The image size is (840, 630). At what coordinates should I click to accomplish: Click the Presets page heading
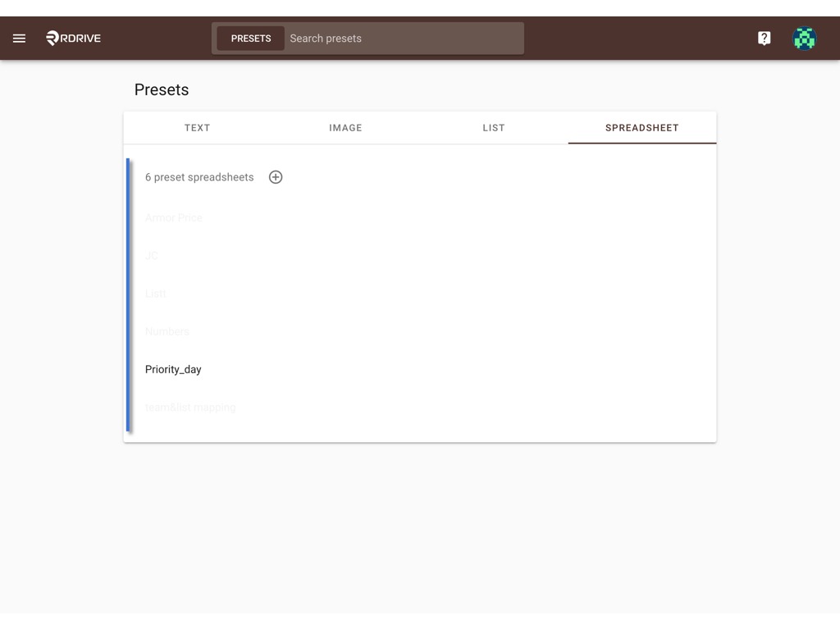coord(162,89)
